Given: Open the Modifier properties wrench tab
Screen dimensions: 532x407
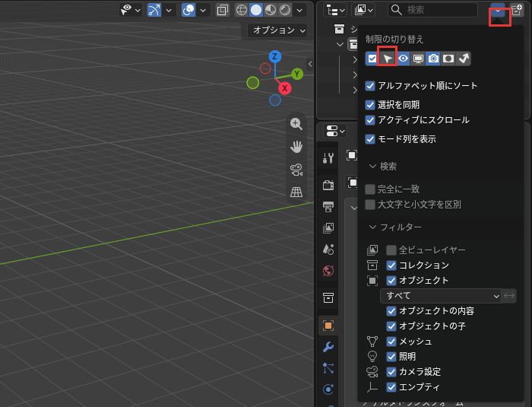Looking at the screenshot, I should pyautogui.click(x=328, y=347).
